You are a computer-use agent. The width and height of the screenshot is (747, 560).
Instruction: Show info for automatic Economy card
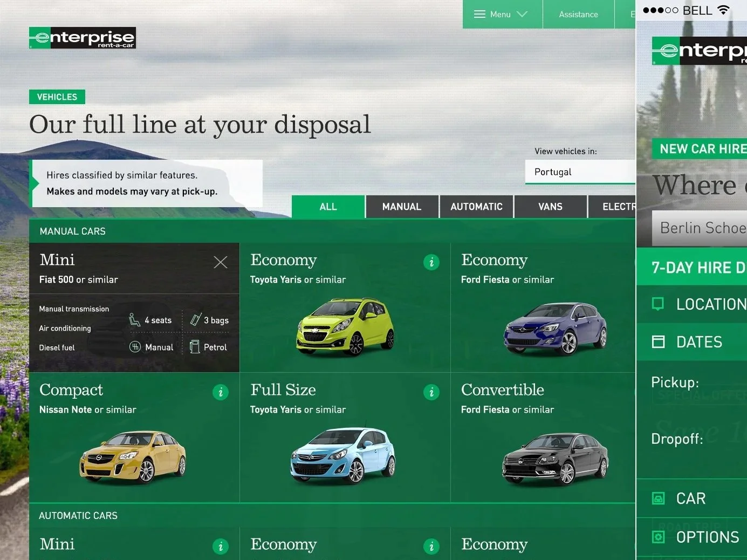pyautogui.click(x=431, y=547)
